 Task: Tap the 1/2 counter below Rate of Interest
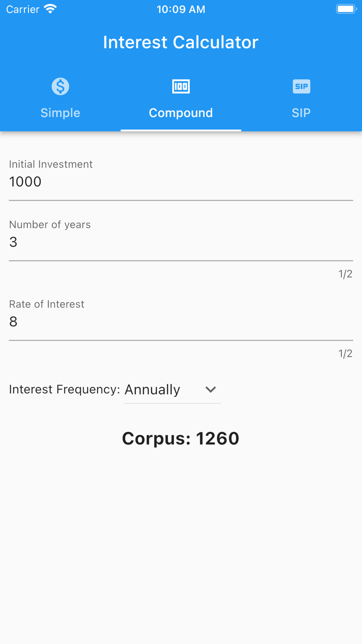[x=344, y=353]
